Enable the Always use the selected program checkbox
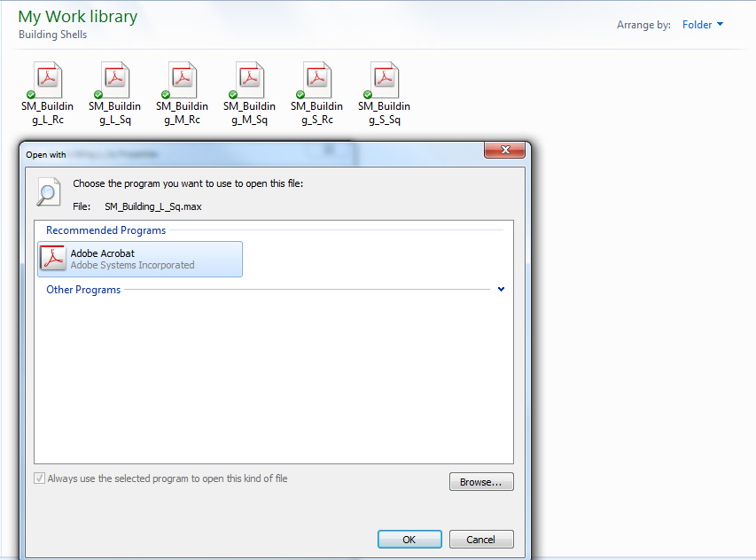The height and width of the screenshot is (560, 756). click(39, 478)
